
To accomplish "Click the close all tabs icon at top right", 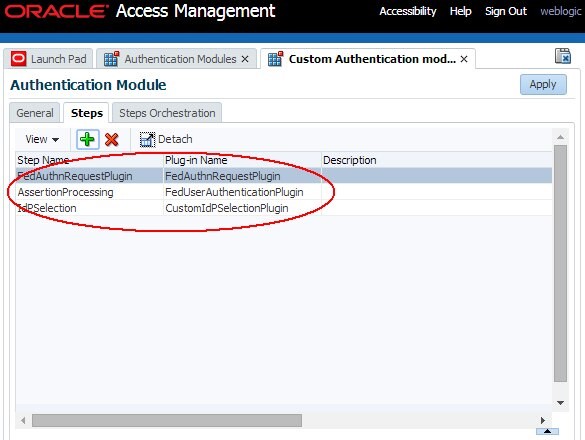I will tap(563, 56).
